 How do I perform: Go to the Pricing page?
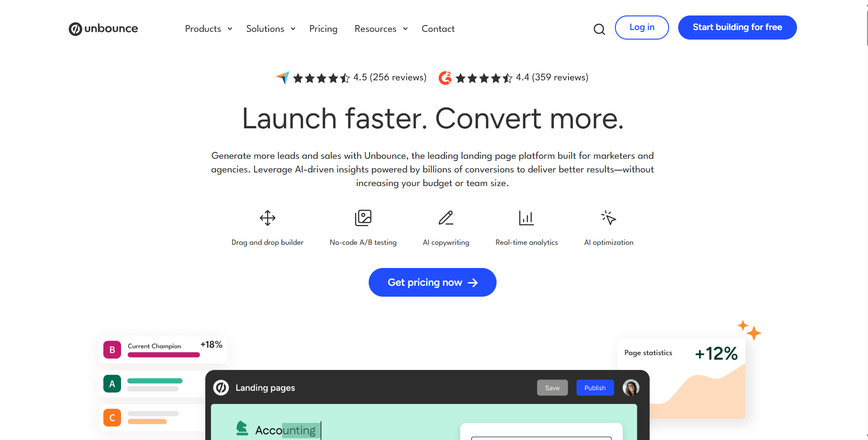323,29
